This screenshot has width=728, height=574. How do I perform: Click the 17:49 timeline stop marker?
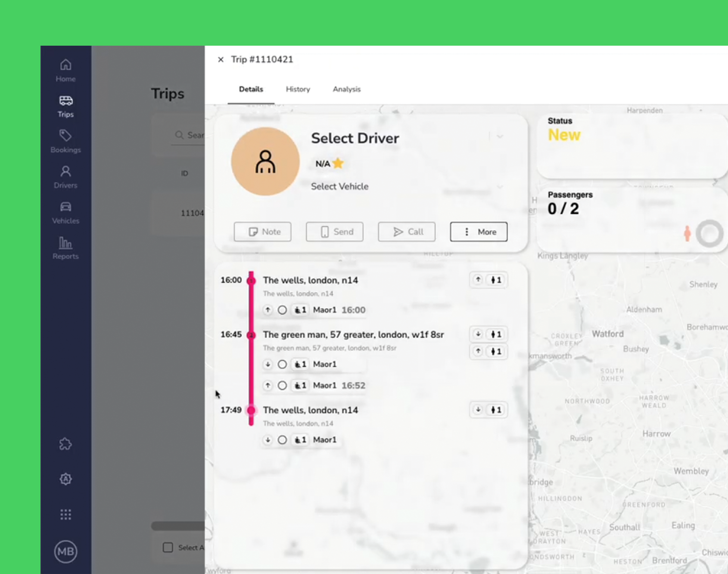[251, 410]
